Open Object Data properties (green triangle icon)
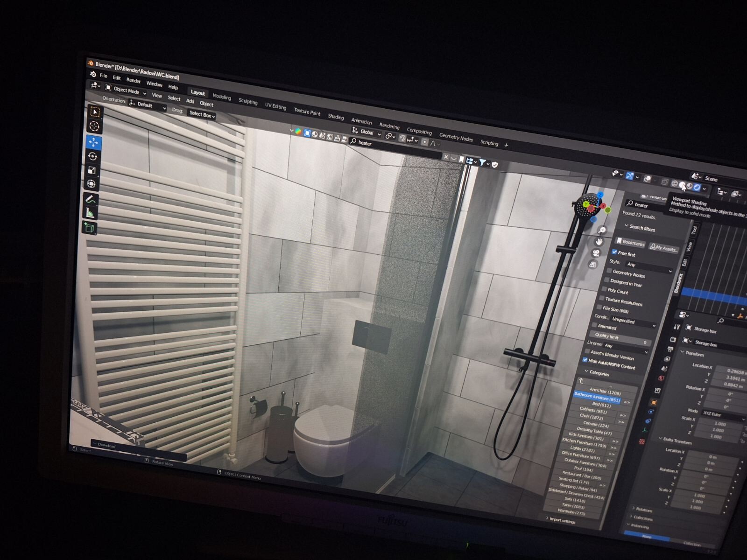The width and height of the screenshot is (747, 560). click(x=646, y=430)
